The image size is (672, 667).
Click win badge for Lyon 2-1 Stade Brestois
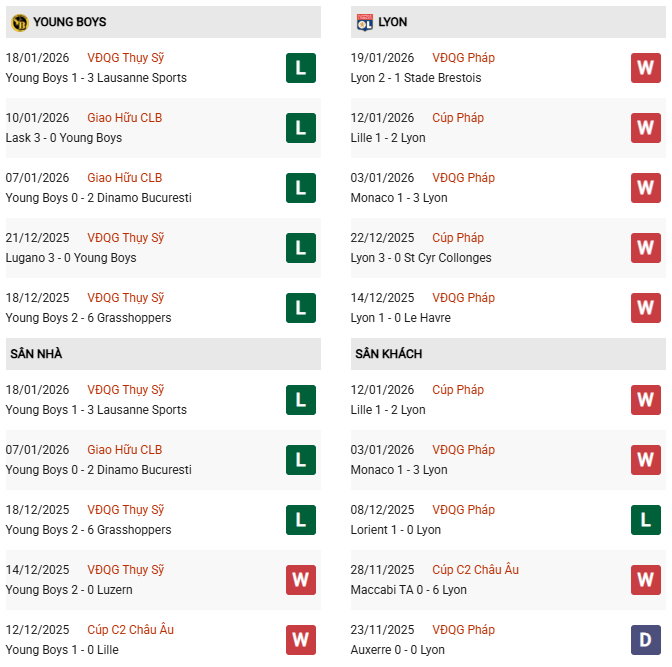coord(645,68)
